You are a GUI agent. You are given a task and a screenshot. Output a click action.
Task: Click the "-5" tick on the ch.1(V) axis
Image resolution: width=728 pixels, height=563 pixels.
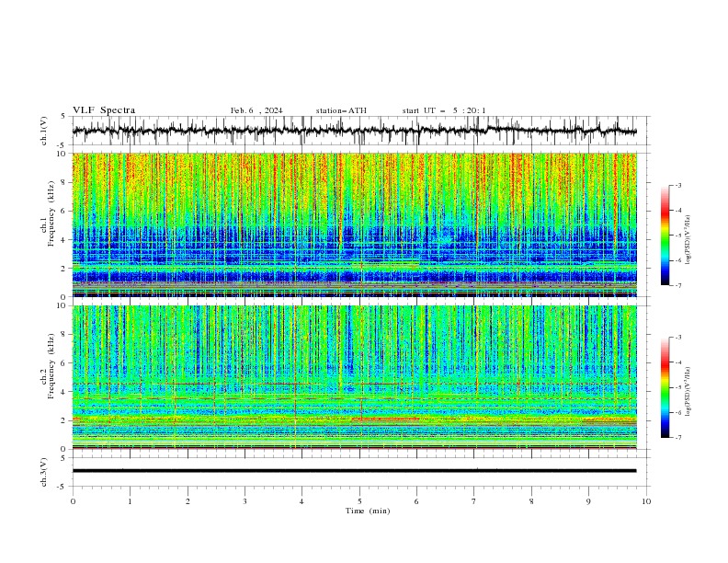tap(63, 145)
